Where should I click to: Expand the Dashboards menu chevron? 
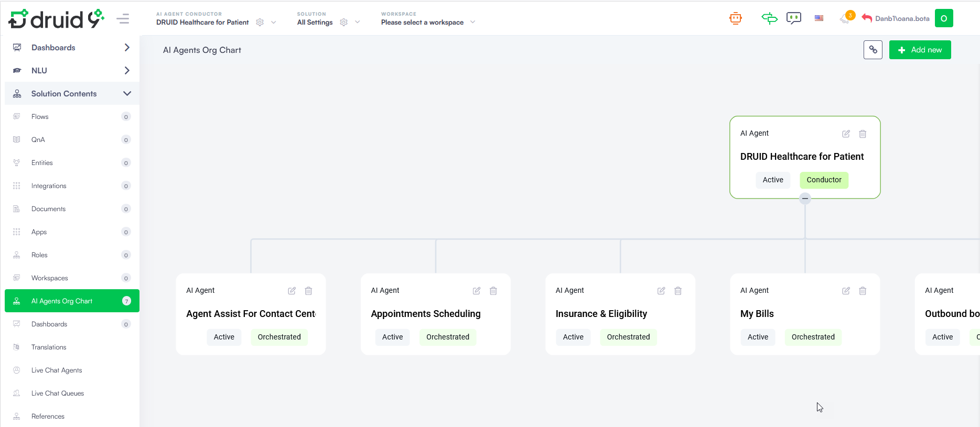pos(127,48)
